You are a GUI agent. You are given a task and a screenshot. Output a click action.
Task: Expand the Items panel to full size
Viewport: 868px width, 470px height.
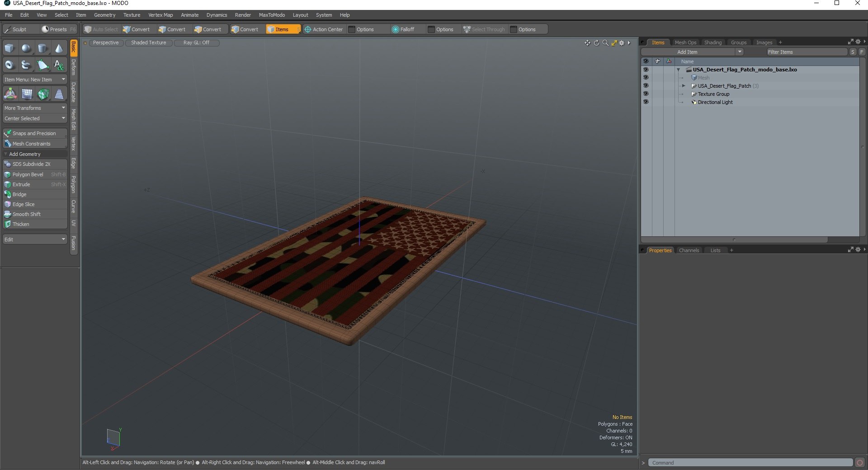[850, 42]
